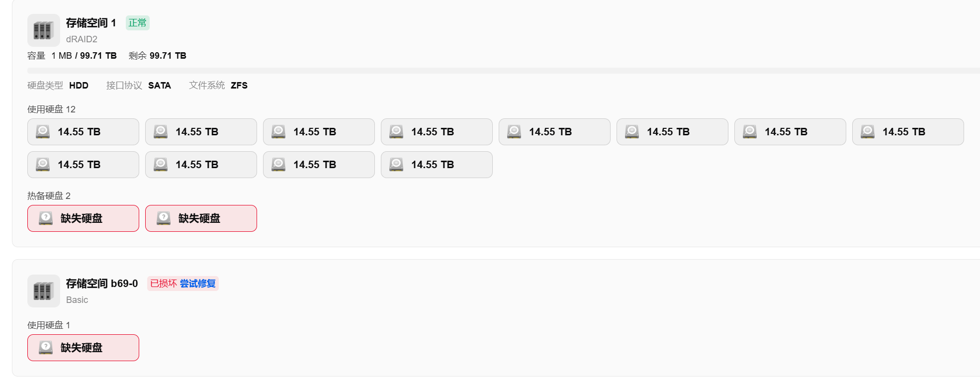Expand the 使用硬盘 12 disk list
The image size is (980, 387).
(51, 109)
